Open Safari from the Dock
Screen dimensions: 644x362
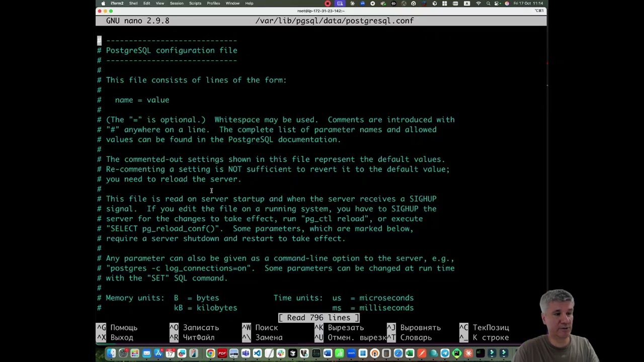point(398,353)
